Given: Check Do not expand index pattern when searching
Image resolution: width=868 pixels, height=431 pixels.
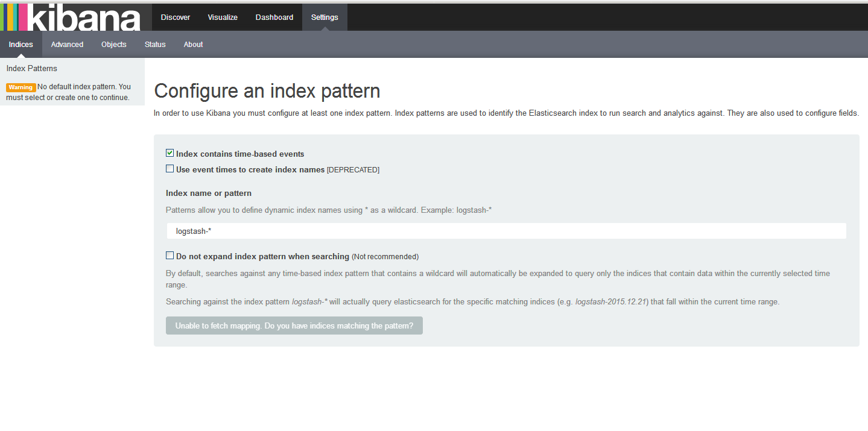Looking at the screenshot, I should pos(170,256).
